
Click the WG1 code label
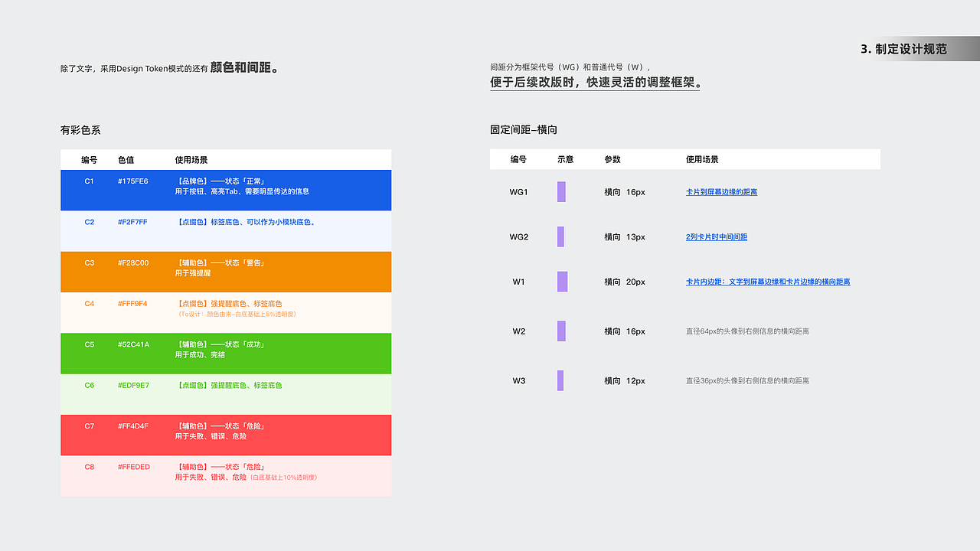tap(519, 192)
